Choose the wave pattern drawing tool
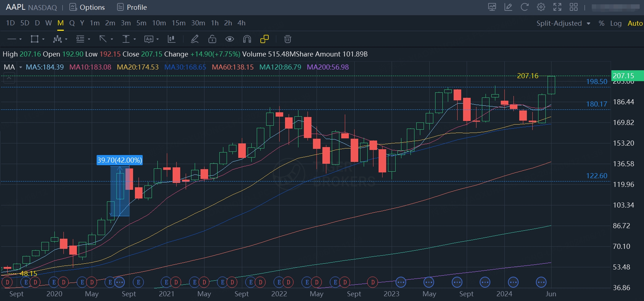 [57, 39]
